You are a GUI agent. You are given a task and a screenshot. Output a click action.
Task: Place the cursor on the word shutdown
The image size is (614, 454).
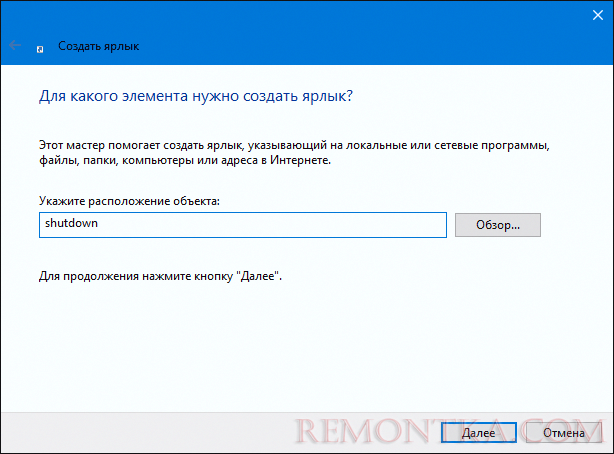71,223
